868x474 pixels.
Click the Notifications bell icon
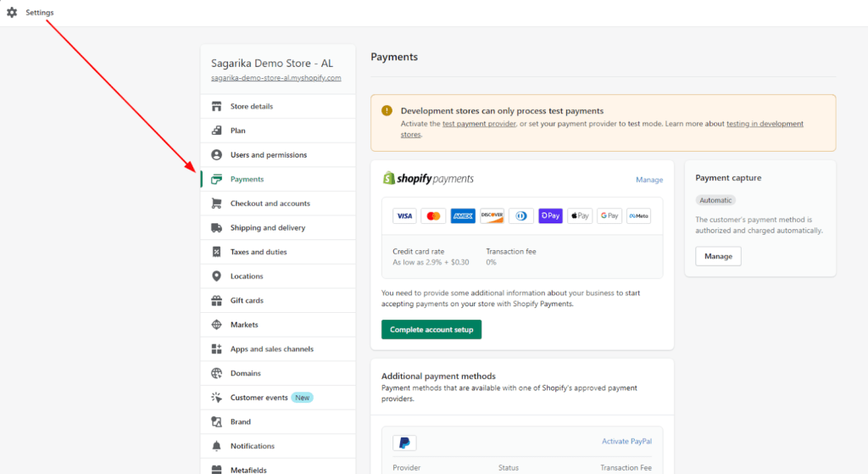pos(216,446)
